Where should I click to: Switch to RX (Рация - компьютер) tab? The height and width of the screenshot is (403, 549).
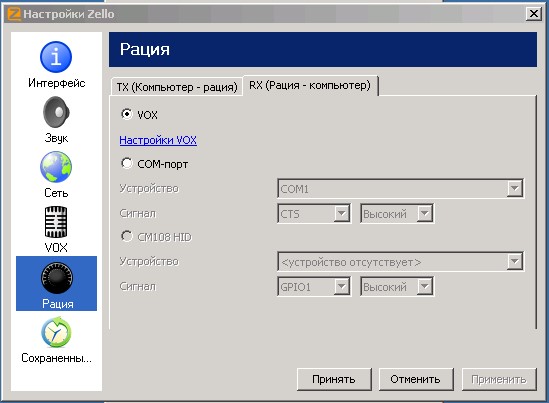310,85
